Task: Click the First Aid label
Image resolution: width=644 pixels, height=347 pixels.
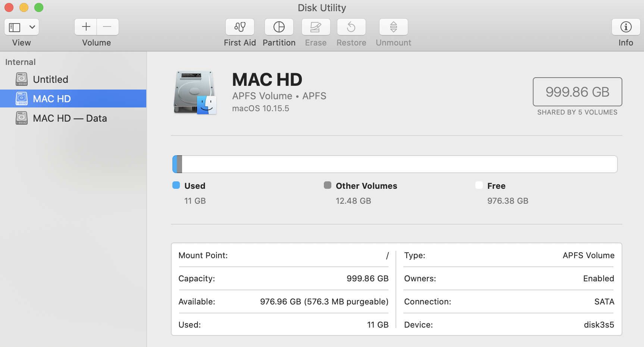Action: pyautogui.click(x=240, y=43)
